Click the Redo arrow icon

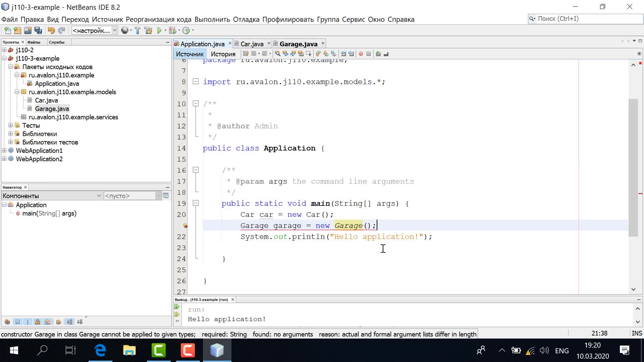(x=61, y=31)
